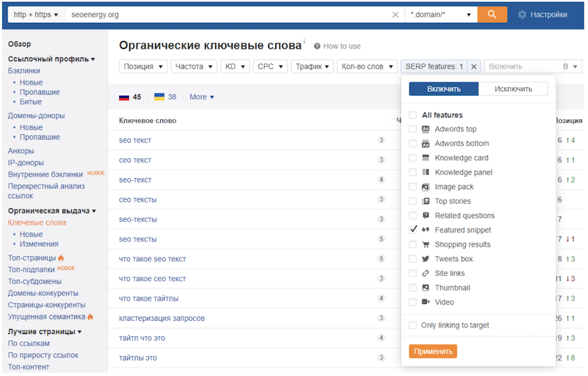Collapse the Органическая выдача section
The image size is (588, 376).
pos(51,211)
